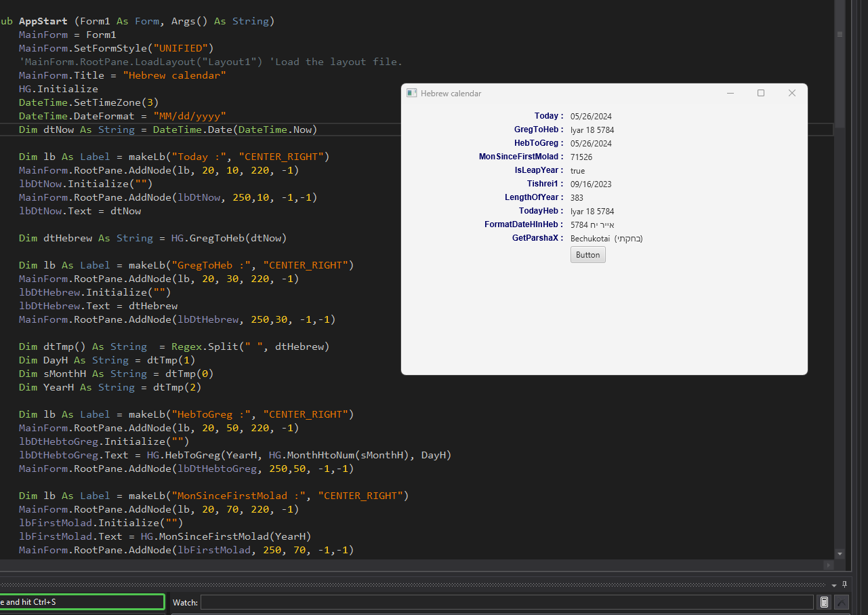The width and height of the screenshot is (868, 615).
Task: Click the Hebrew calendar window app icon
Action: (411, 93)
